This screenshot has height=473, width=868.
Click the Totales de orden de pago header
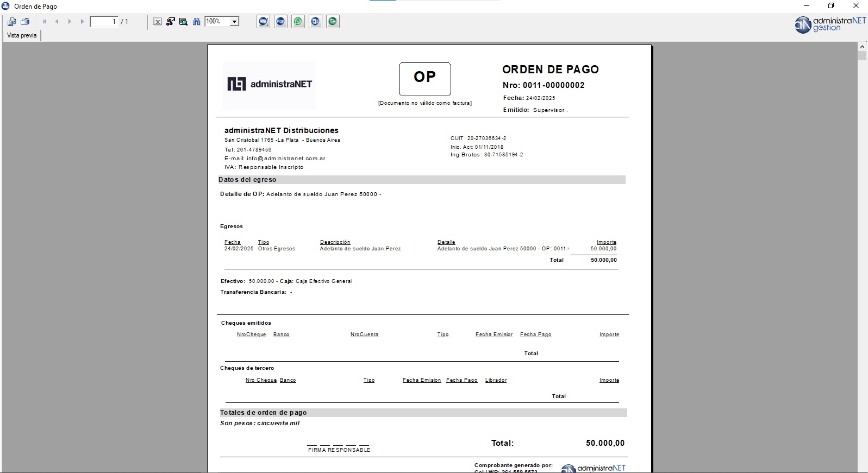point(423,413)
